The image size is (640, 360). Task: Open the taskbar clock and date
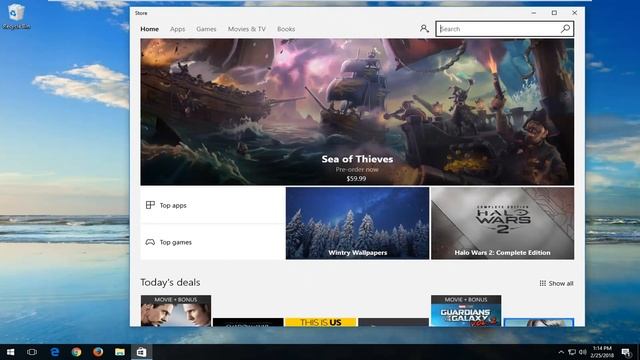click(602, 352)
